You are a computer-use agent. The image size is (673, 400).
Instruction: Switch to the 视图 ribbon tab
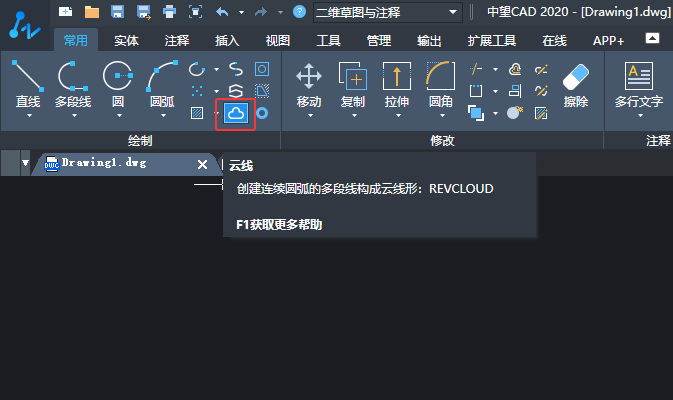click(x=278, y=40)
